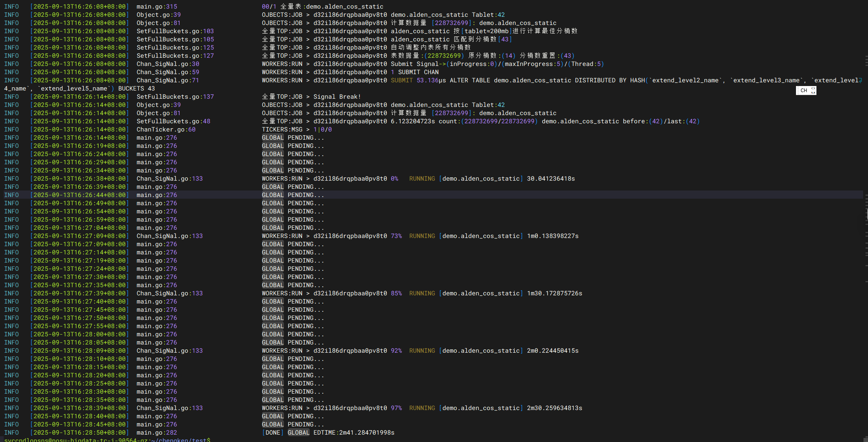The image size is (868, 442).
Task: Click the bottom small icon right of CH
Action: coord(813,93)
